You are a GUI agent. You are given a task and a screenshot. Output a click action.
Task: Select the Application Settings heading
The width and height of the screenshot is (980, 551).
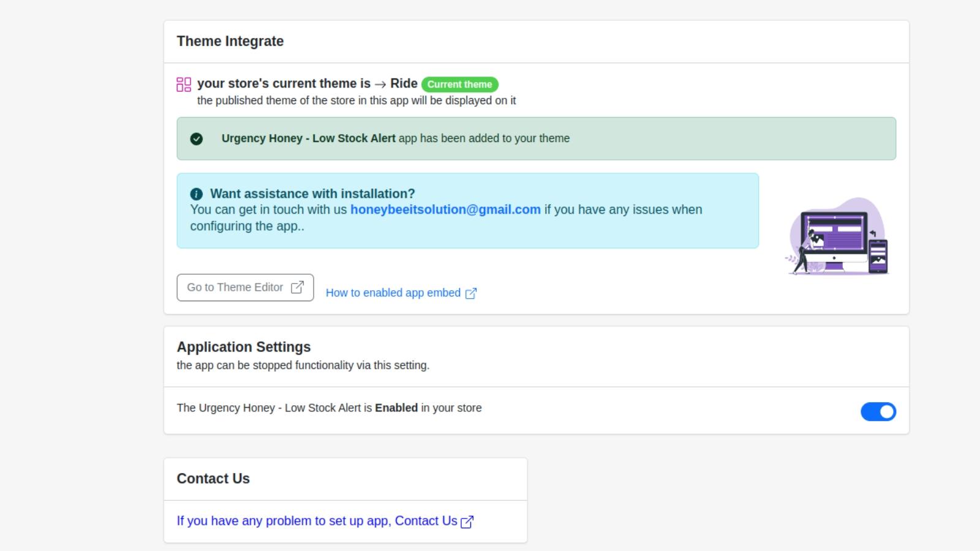[244, 347]
